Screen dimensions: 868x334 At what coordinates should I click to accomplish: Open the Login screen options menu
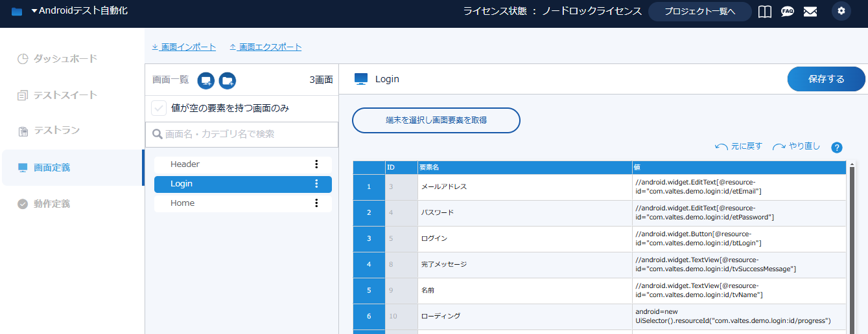tap(316, 184)
